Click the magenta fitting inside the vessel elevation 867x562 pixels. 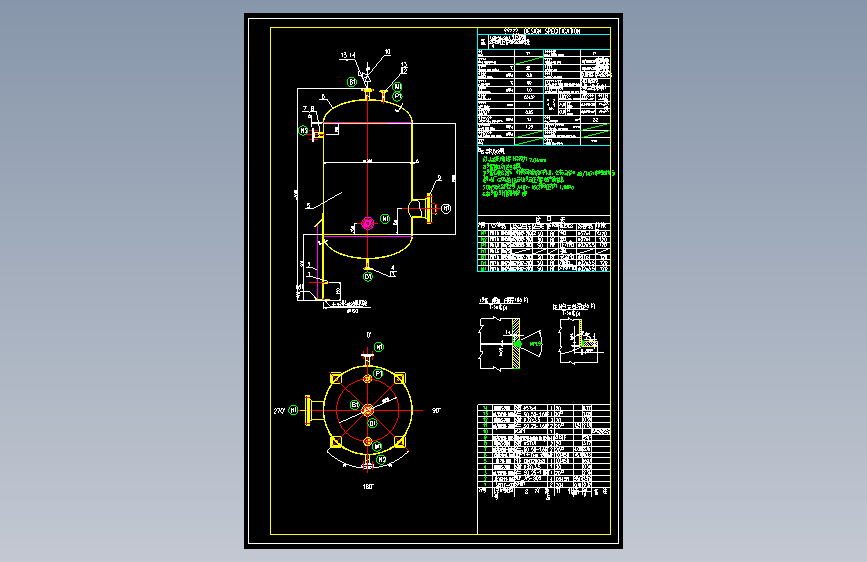click(x=368, y=223)
